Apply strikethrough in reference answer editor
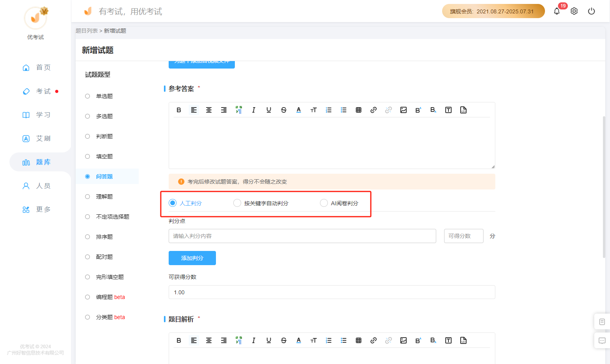The width and height of the screenshot is (610, 364). point(284,110)
